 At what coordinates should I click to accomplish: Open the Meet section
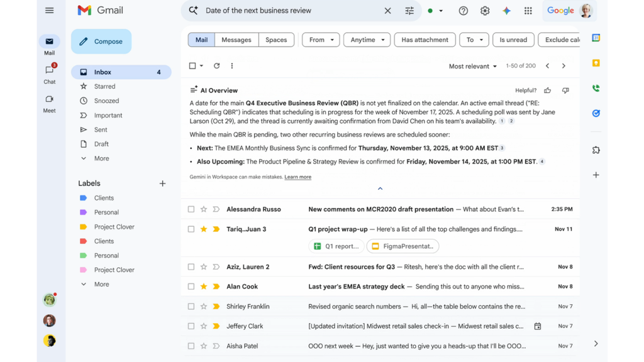(49, 103)
